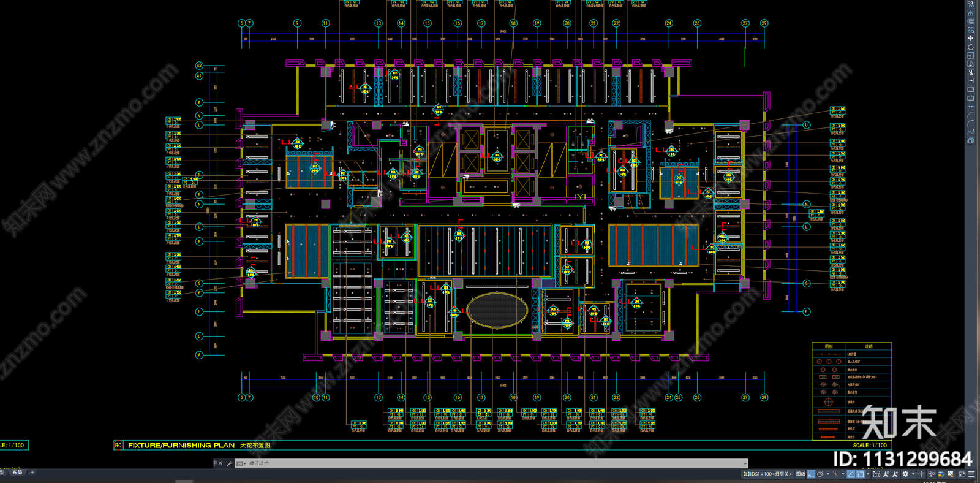This screenshot has height=483, width=980.
Task: Toggle isometric drafting in status bar
Action: (835, 474)
